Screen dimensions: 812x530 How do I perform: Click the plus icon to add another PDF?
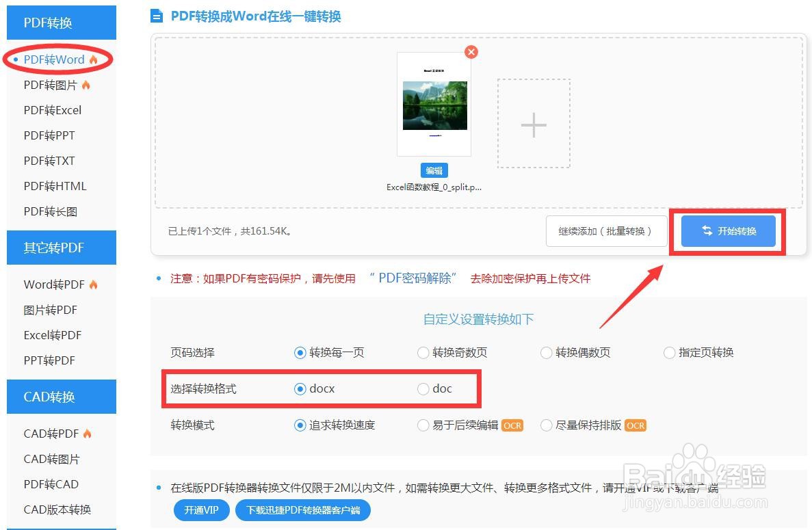534,124
